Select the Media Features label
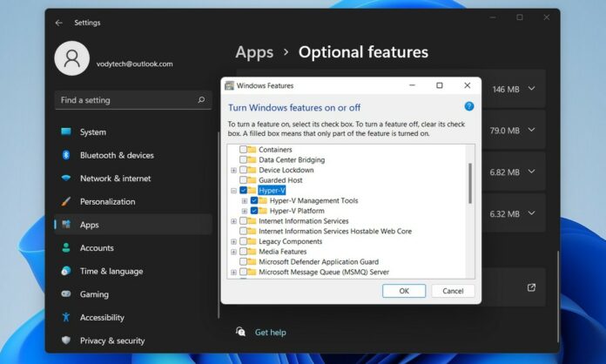The height and width of the screenshot is (364, 606). point(282,252)
